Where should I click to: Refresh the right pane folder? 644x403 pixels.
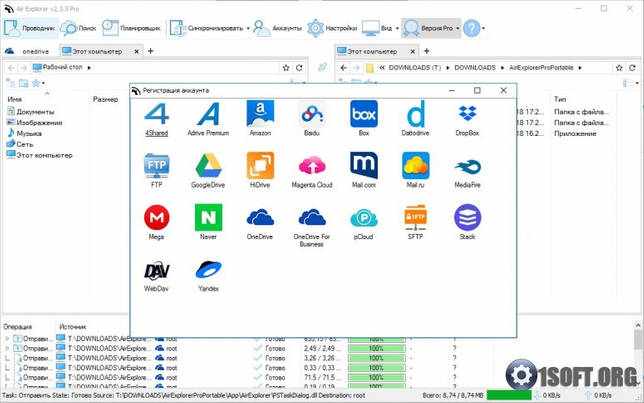coord(632,68)
